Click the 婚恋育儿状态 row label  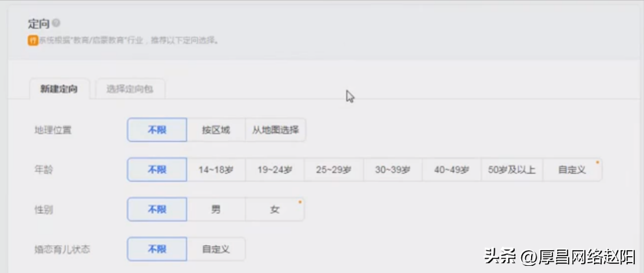(62, 249)
